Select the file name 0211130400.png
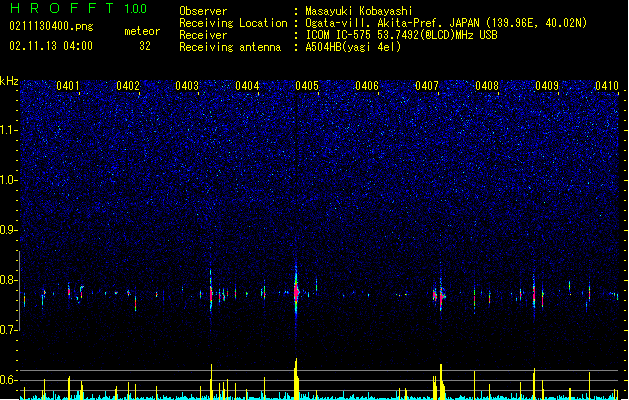The width and height of the screenshot is (629, 400). point(51,27)
